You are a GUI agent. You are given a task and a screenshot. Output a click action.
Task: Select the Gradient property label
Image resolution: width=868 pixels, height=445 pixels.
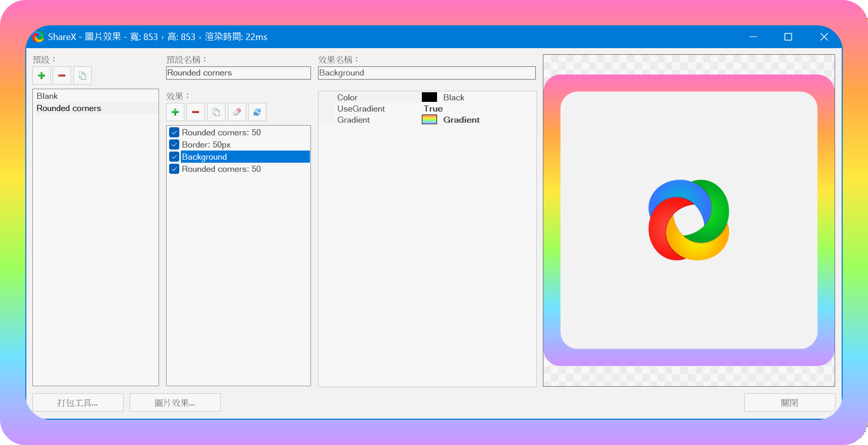pos(353,120)
